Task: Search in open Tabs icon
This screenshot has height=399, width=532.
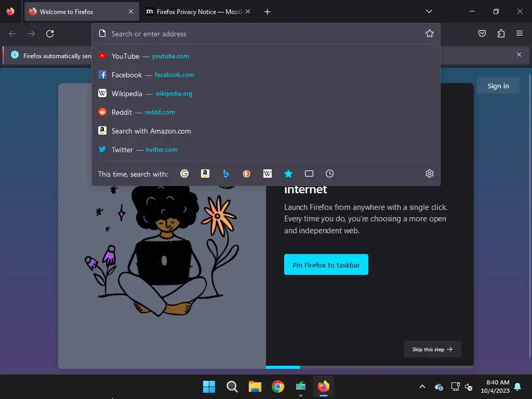Action: coord(309,174)
